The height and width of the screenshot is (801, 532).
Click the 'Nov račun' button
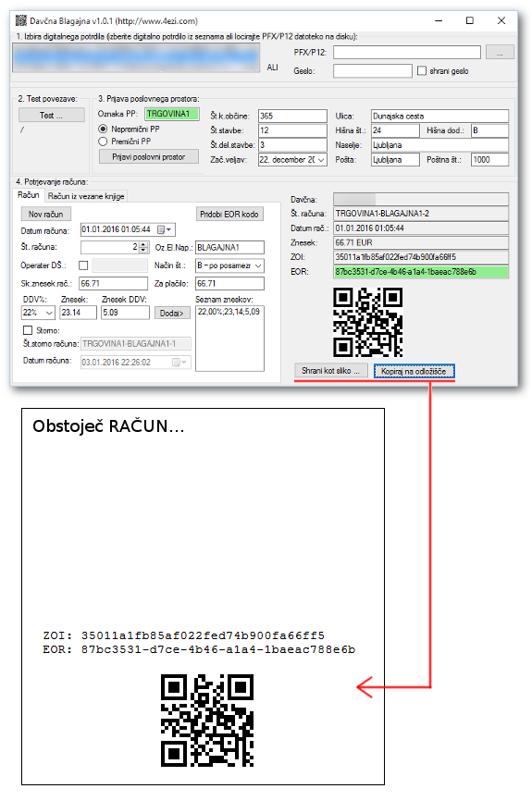[46, 214]
